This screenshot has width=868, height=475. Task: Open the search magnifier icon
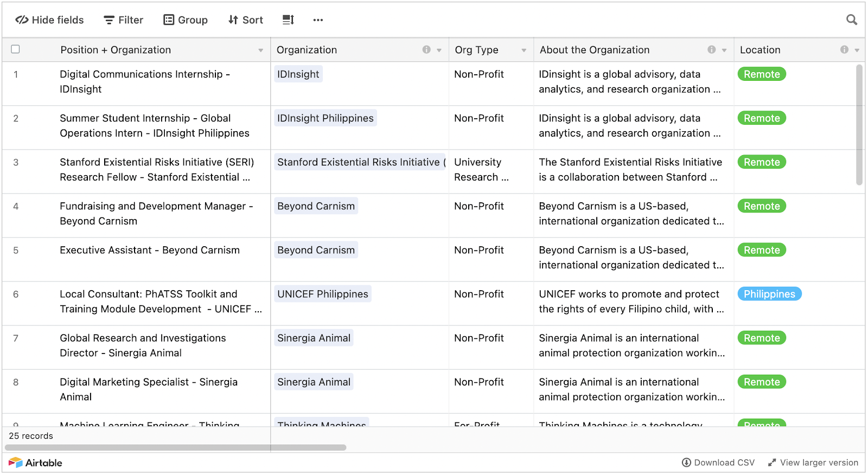(x=852, y=20)
